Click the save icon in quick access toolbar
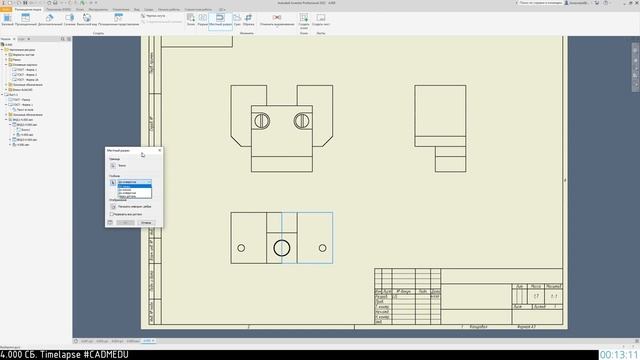 tap(25, 3)
